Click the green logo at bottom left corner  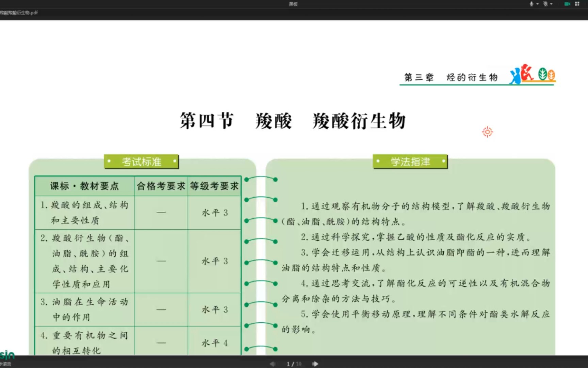tap(7, 355)
